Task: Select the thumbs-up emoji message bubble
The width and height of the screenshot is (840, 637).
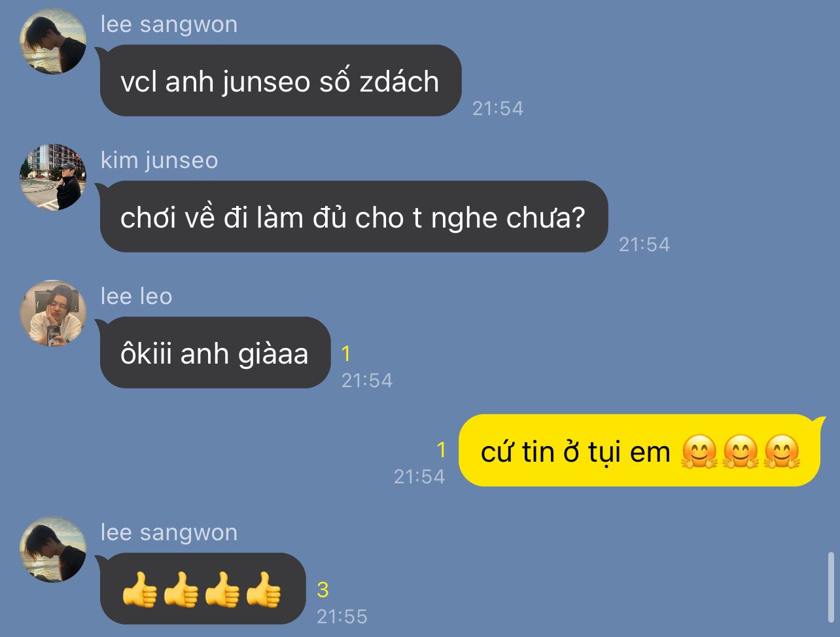Action: point(202,589)
